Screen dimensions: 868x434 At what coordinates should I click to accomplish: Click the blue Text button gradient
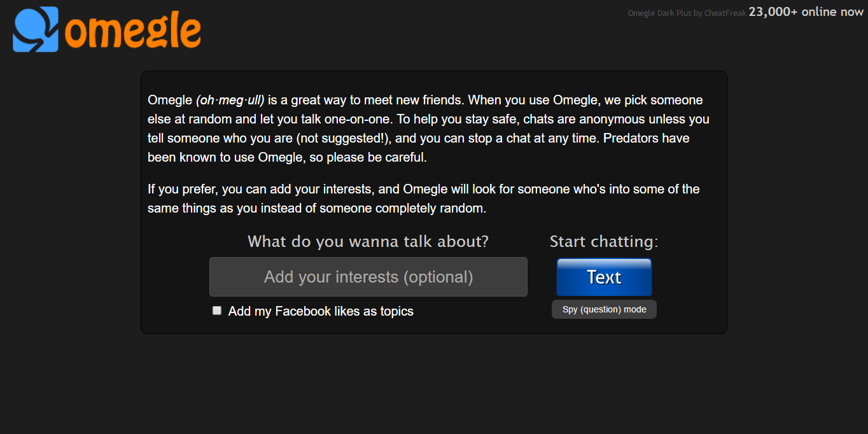tap(603, 277)
